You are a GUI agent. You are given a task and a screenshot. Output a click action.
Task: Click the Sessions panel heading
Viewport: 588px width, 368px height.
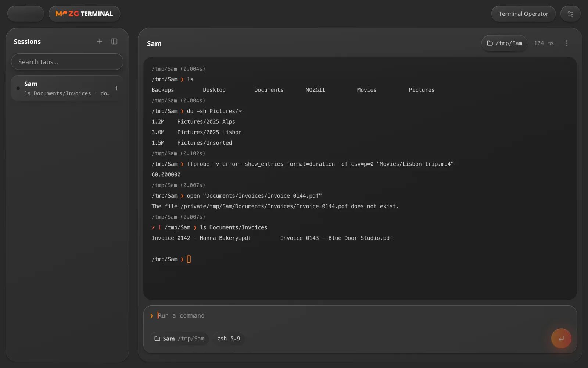coord(27,42)
